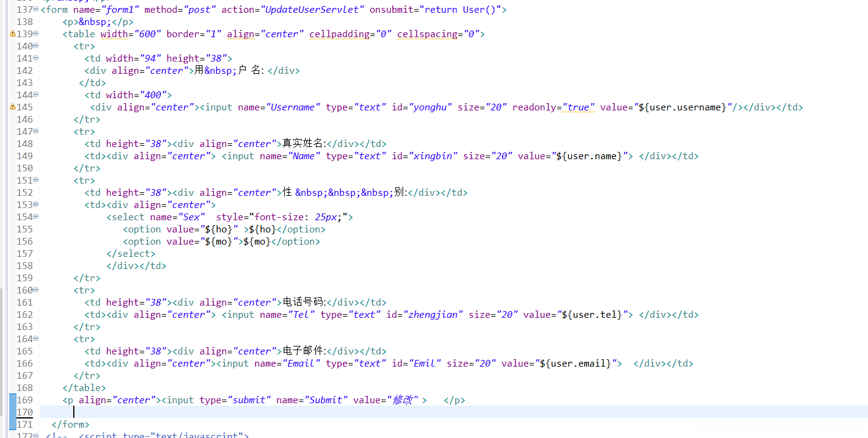This screenshot has height=438, width=868.
Task: Click the closing </form> tag
Action: 70,425
